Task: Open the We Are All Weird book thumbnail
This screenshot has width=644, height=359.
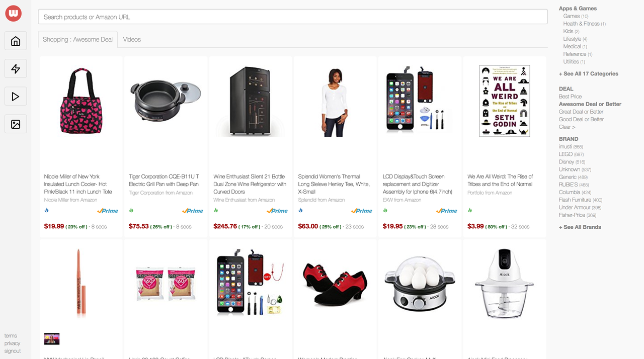Action: 505,101
